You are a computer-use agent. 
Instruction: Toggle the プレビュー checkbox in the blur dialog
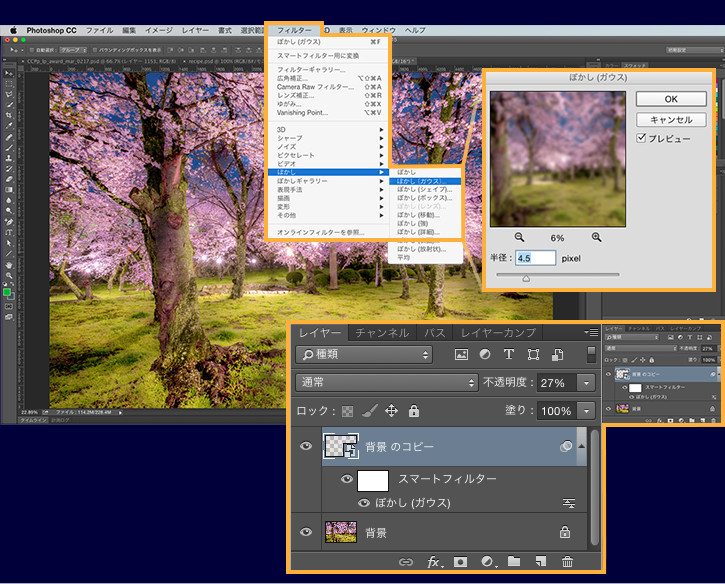[641, 138]
